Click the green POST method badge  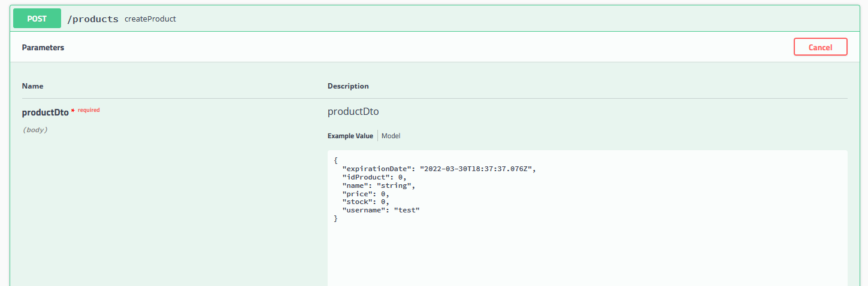(37, 19)
